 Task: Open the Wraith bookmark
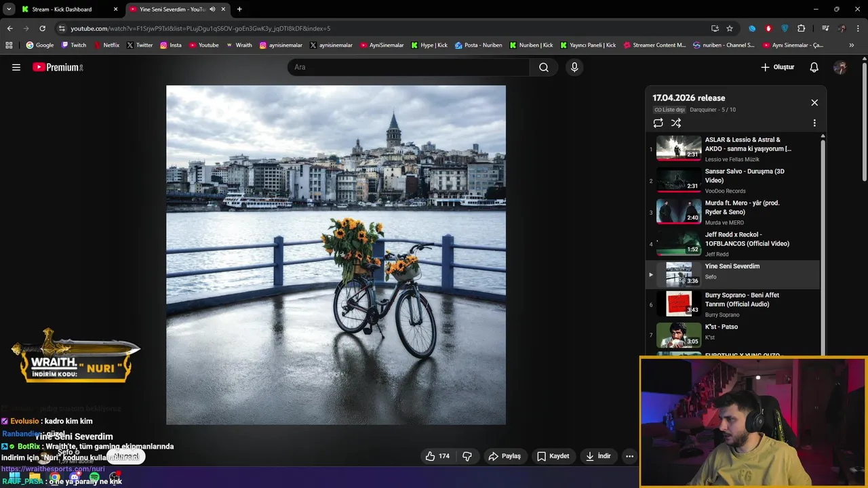click(x=239, y=45)
